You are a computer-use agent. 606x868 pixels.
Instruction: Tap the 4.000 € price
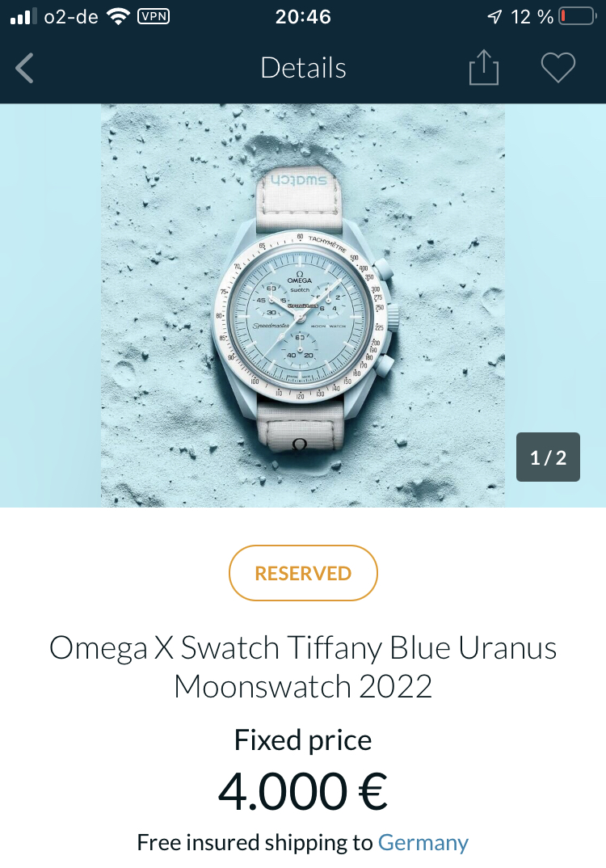click(303, 791)
